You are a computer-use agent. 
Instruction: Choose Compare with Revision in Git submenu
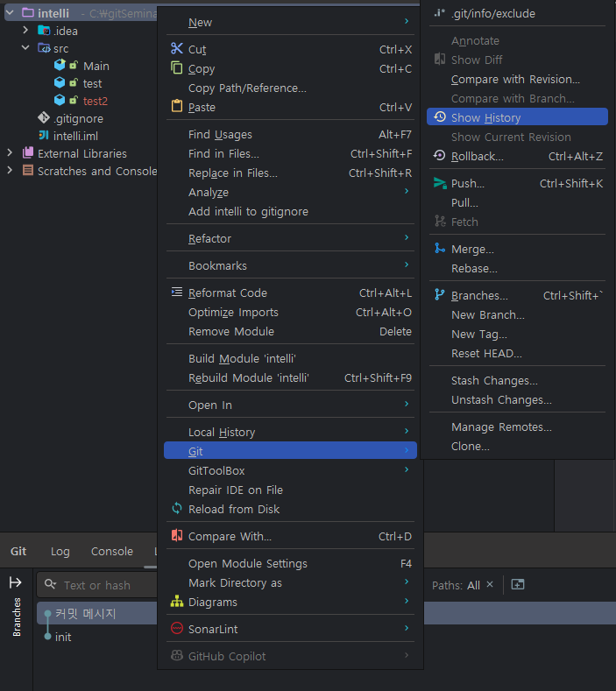coord(517,80)
